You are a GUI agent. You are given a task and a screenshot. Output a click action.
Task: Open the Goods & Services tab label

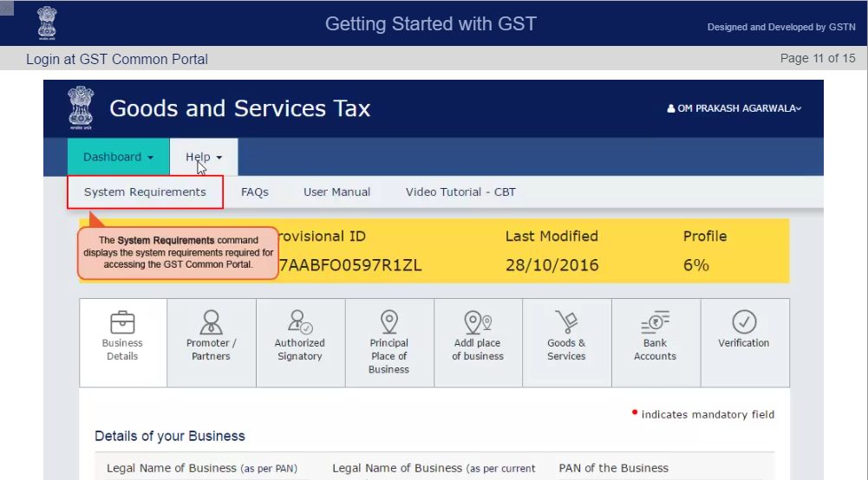[x=566, y=349]
